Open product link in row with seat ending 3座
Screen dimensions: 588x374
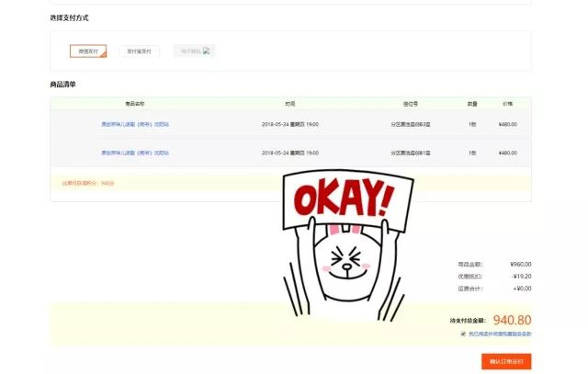point(135,124)
